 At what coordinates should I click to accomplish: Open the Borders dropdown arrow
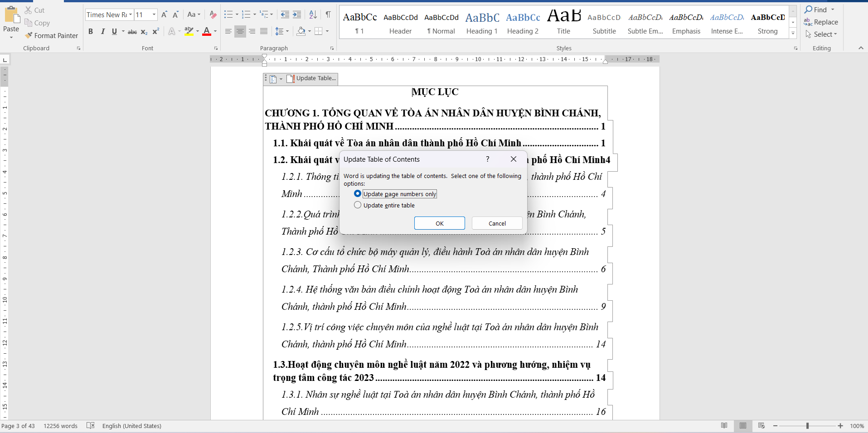327,31
